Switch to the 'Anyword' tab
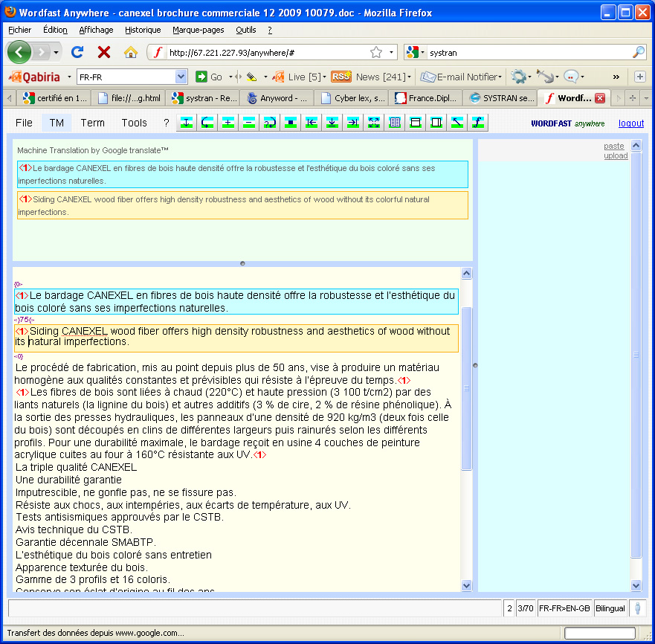This screenshot has height=644, width=655. [277, 98]
